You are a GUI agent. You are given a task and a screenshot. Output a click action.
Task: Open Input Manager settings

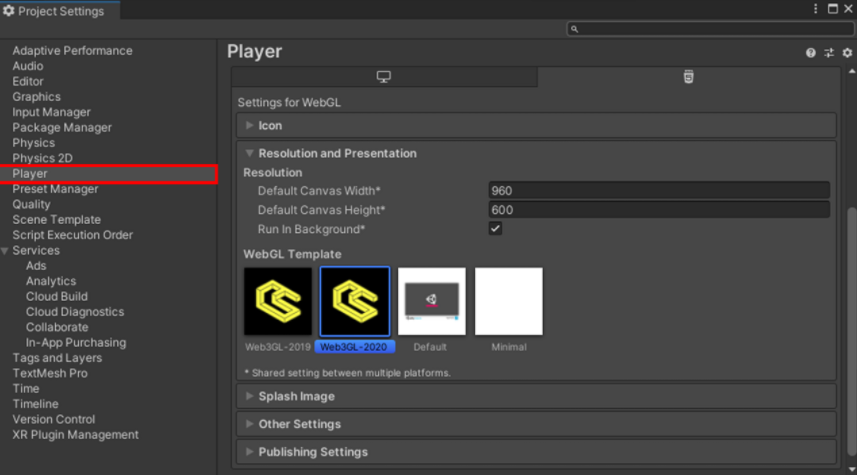(x=51, y=112)
